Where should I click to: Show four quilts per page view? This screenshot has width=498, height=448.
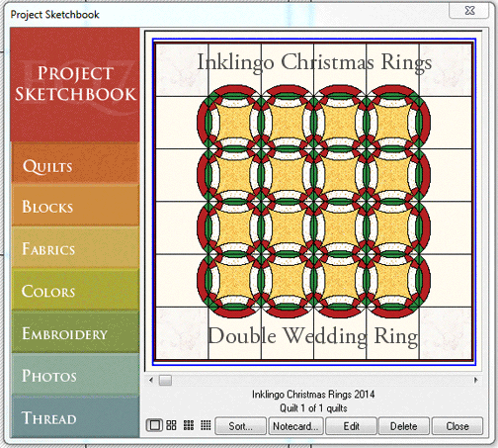point(171,425)
